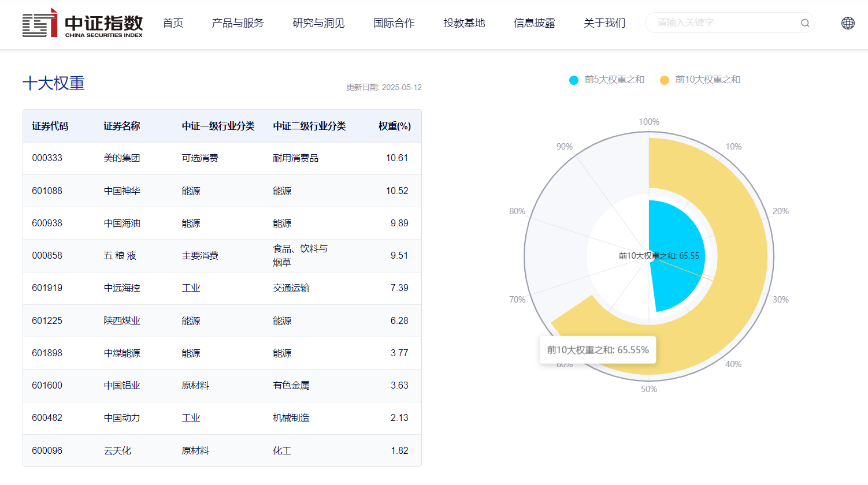Open the 首页 menu item
The image size is (868, 485).
173,23
